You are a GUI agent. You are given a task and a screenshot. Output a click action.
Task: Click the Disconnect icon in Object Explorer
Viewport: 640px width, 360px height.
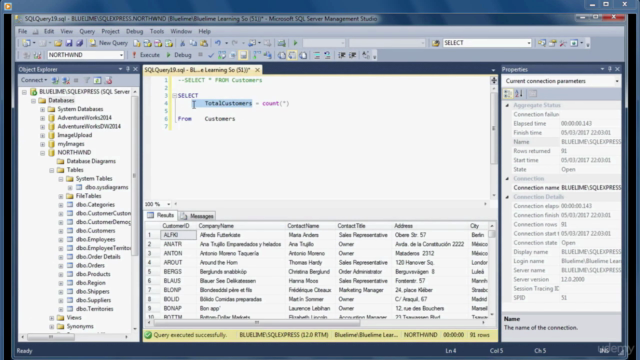(x=66, y=80)
